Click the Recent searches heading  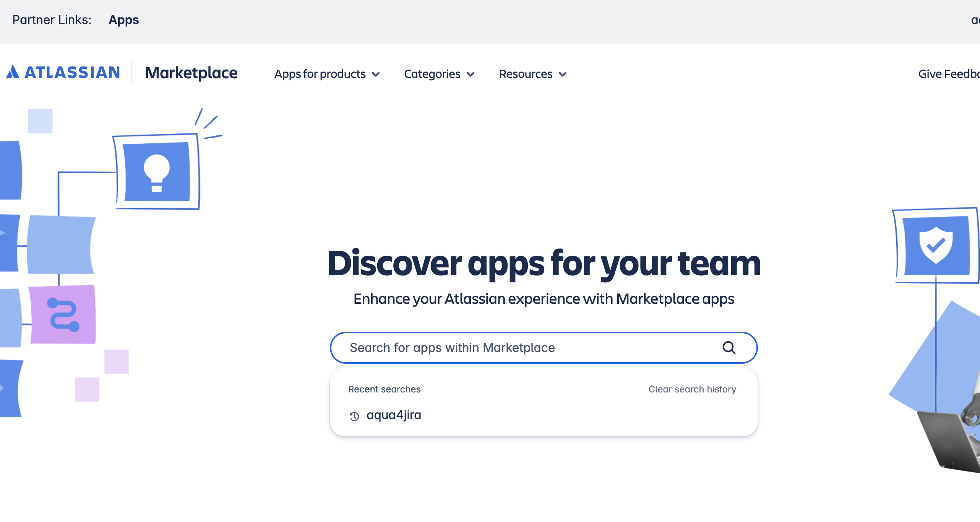click(x=384, y=389)
